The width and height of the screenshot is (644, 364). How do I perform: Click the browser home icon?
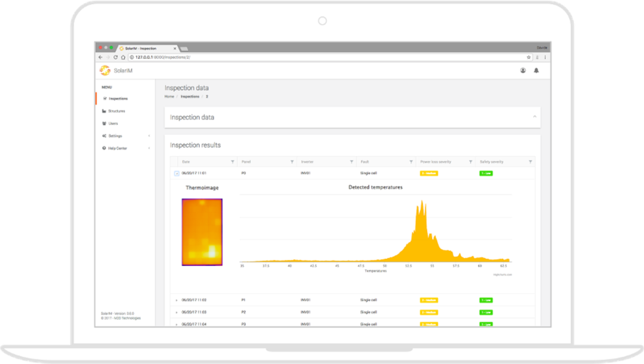123,57
